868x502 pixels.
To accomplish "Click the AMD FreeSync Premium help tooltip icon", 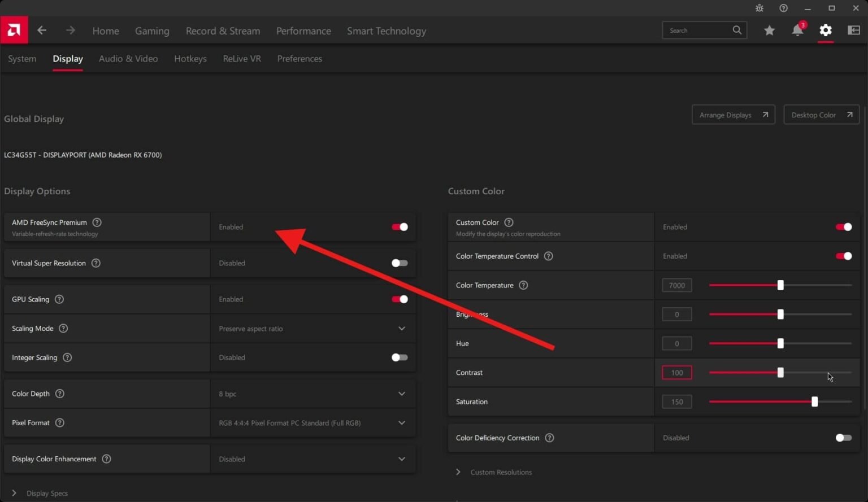I will click(97, 222).
